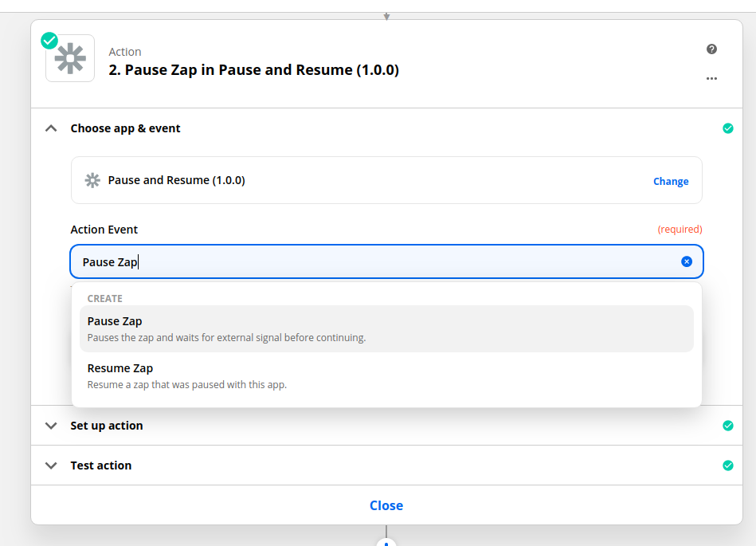This screenshot has height=546, width=756.
Task: Focus the Action Event input field
Action: 374,261
